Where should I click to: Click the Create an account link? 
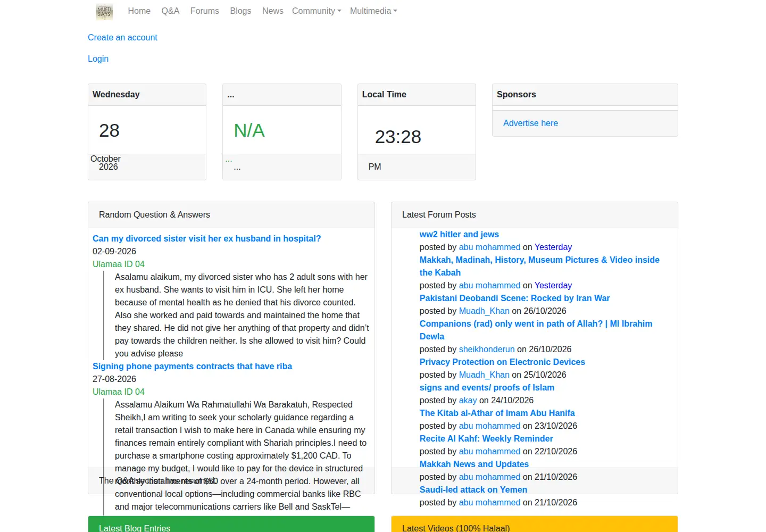click(x=122, y=37)
